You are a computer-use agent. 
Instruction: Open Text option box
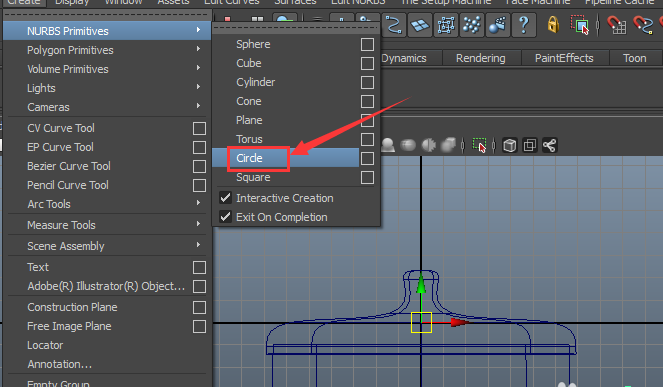coord(199,268)
